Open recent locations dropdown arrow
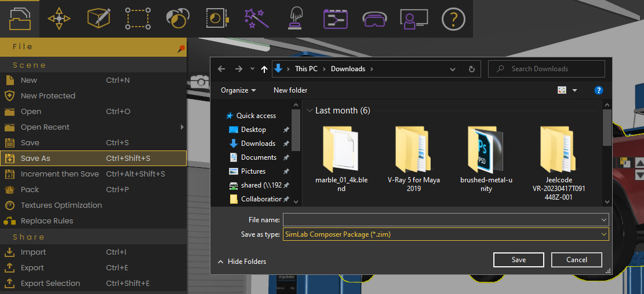This screenshot has width=644, height=294. tap(252, 69)
